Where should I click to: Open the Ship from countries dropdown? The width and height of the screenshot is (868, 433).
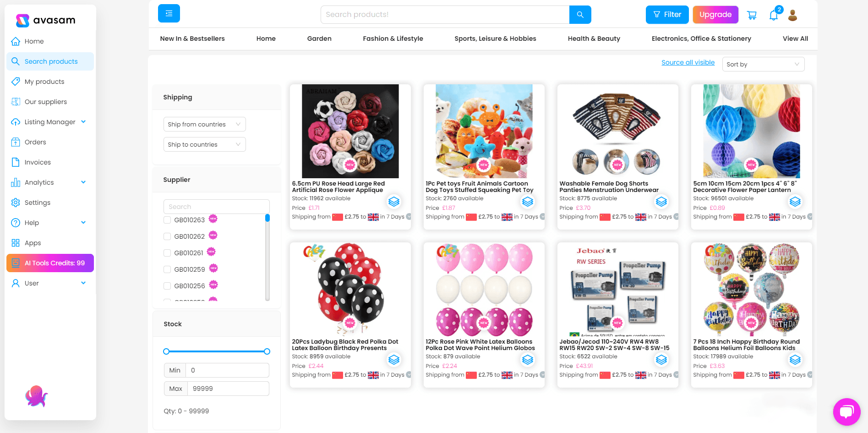pos(204,124)
